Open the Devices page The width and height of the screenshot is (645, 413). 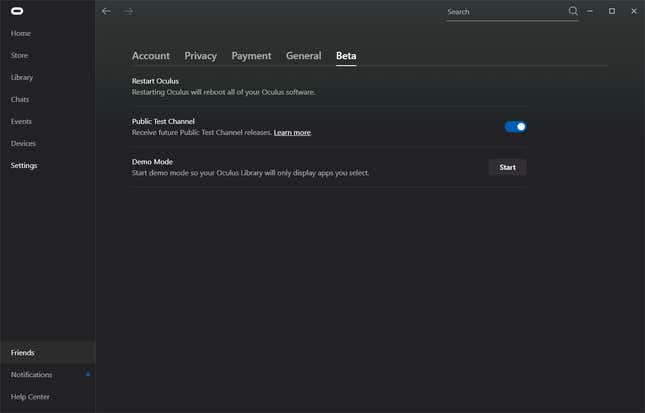click(x=23, y=143)
